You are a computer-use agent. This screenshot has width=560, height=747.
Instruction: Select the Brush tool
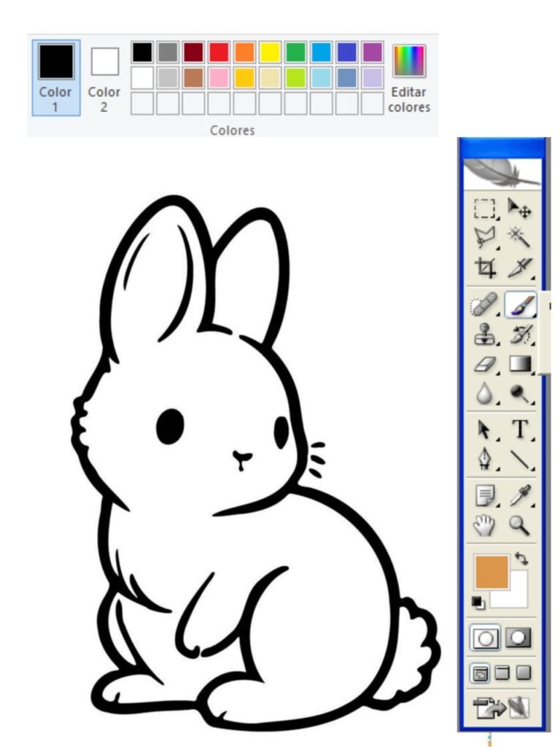tap(521, 304)
